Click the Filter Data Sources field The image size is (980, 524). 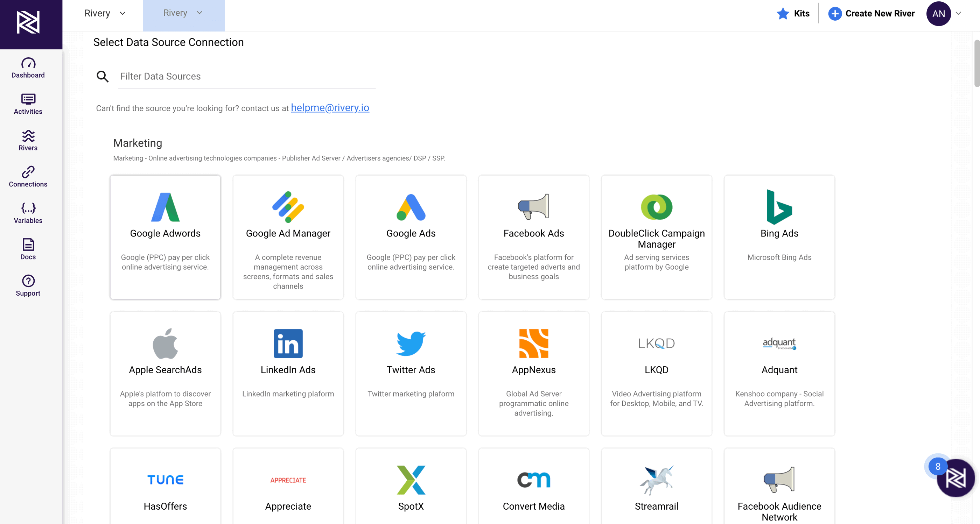tap(246, 77)
